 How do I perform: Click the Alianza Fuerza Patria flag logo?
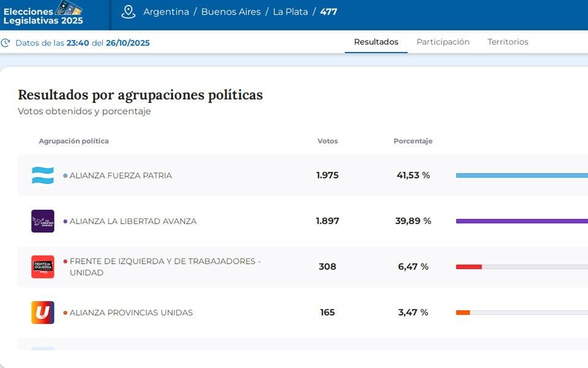click(43, 175)
